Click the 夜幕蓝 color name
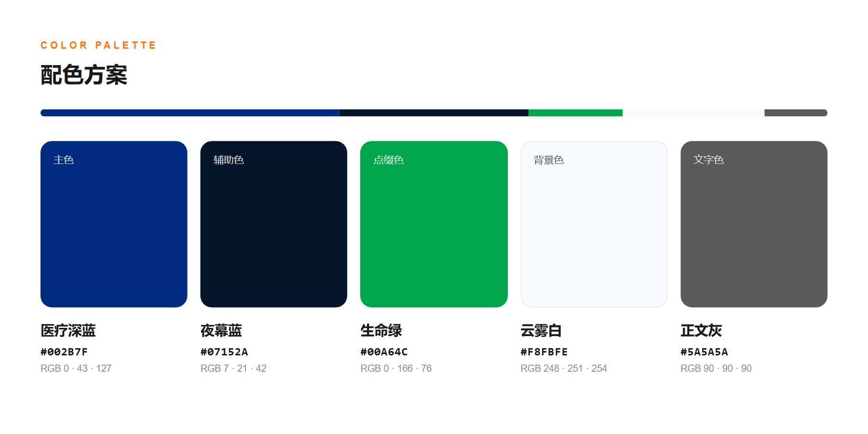The image size is (868, 434). click(x=221, y=331)
